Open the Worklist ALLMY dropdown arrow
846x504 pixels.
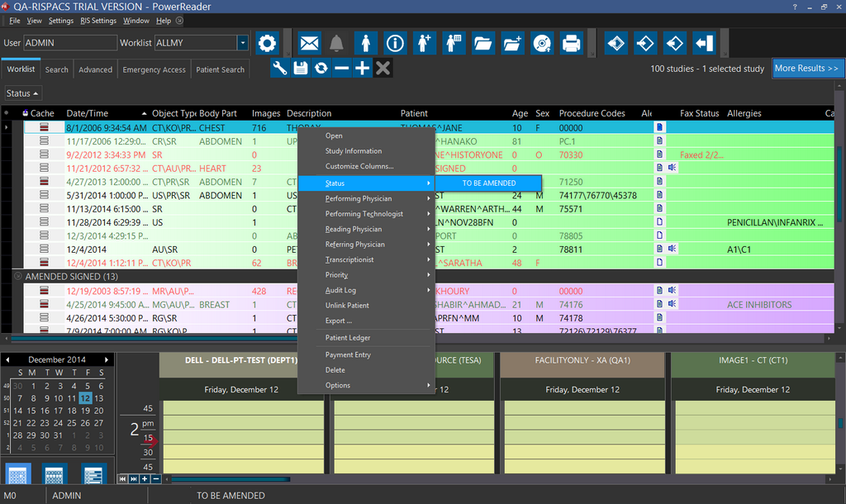[242, 42]
